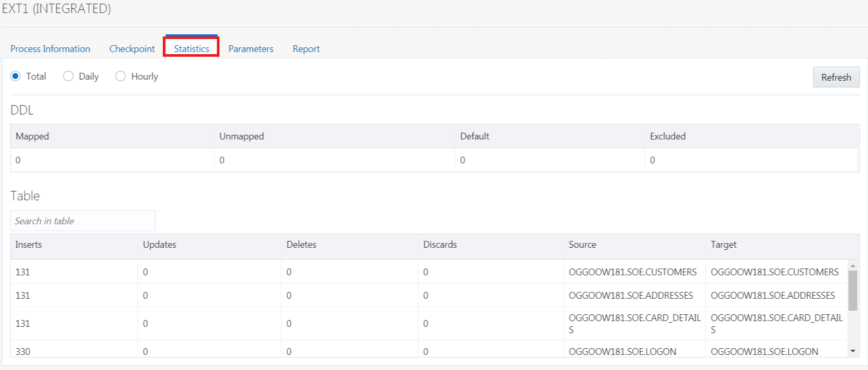Click the DDL Mapped value 0
The image size is (868, 370).
pos(18,160)
